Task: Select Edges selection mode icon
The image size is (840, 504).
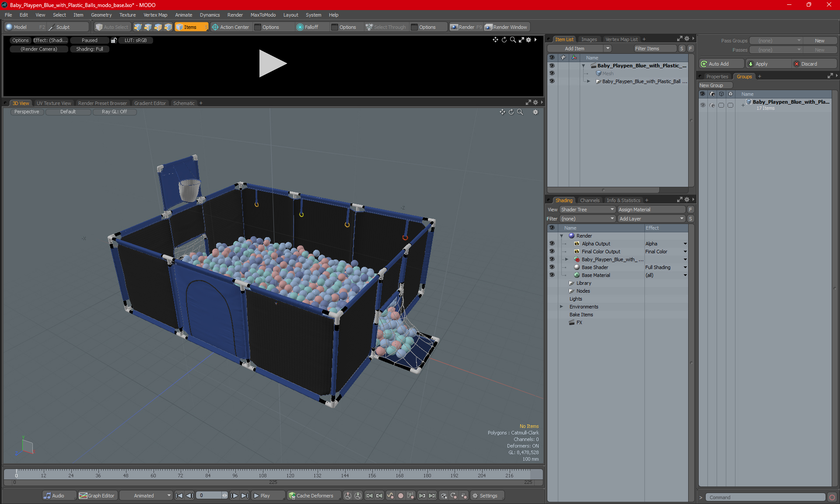Action: (148, 27)
